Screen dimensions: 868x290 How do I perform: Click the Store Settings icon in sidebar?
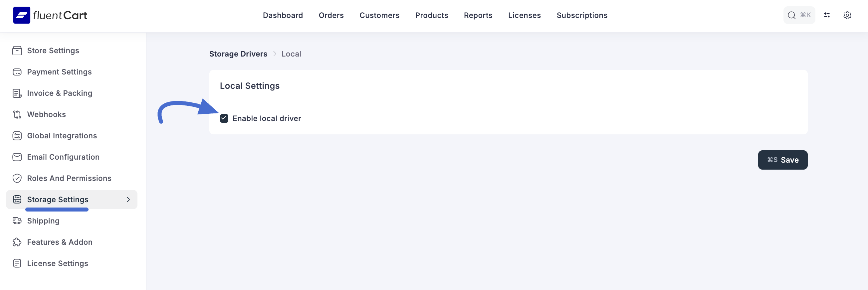coord(17,51)
